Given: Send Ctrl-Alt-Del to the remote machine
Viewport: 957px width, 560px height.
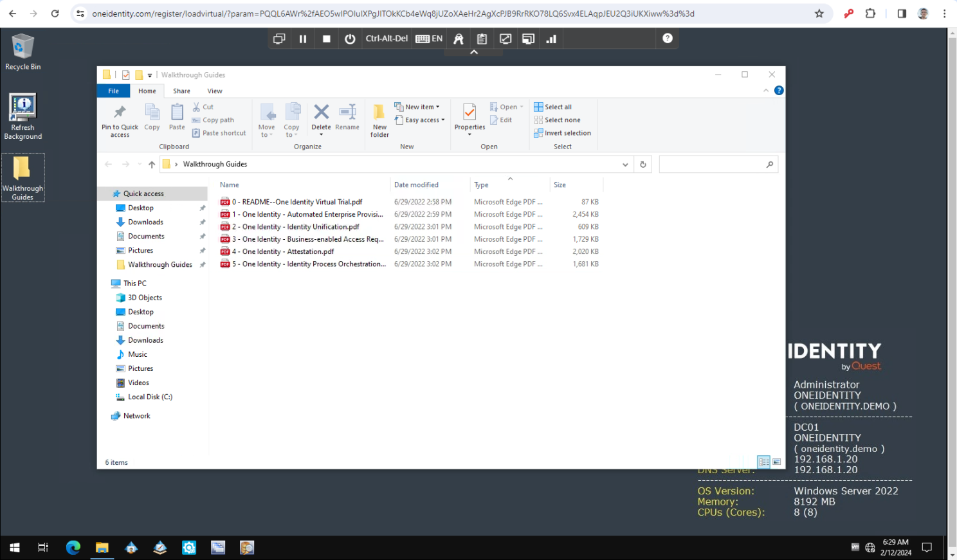Looking at the screenshot, I should point(387,39).
